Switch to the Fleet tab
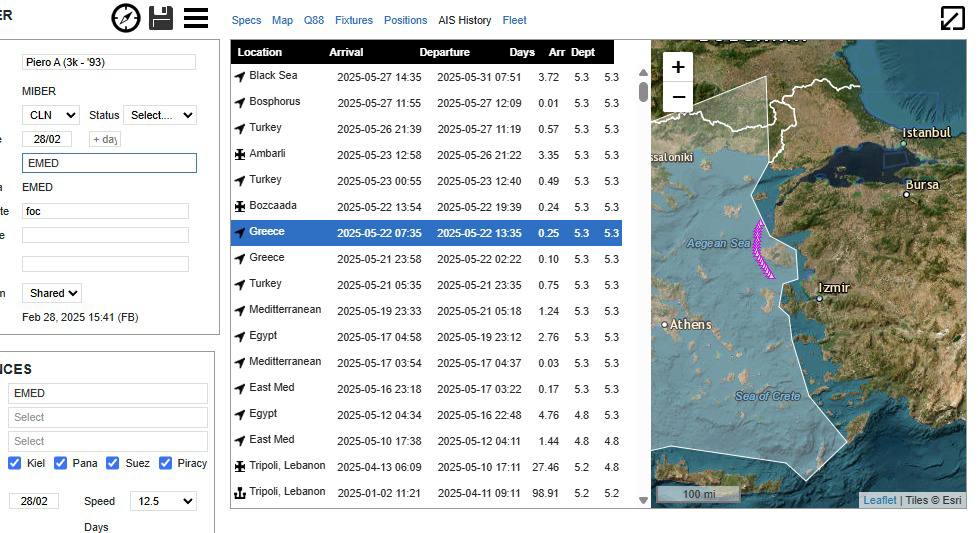 click(515, 20)
